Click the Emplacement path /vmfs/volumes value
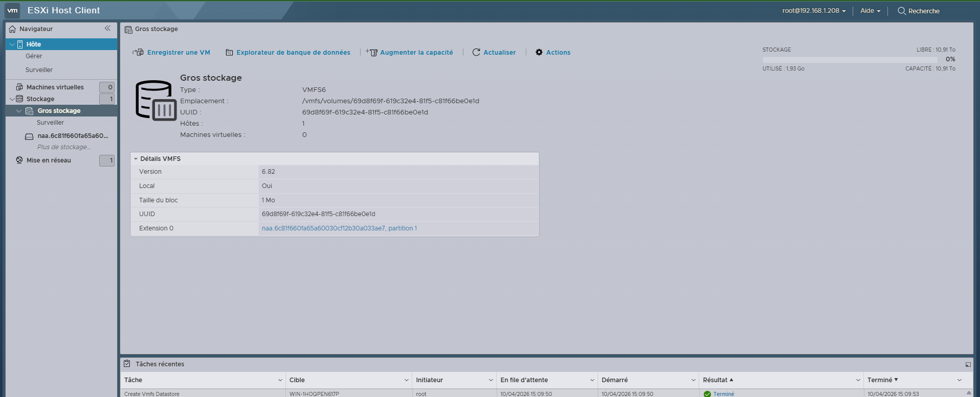The image size is (980, 397). coord(391,101)
